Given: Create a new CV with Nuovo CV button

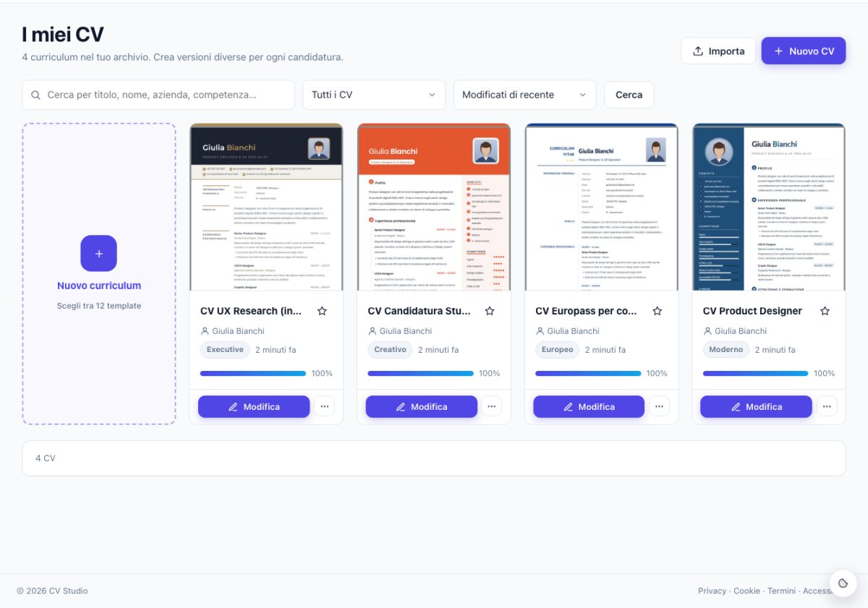Looking at the screenshot, I should click(804, 51).
